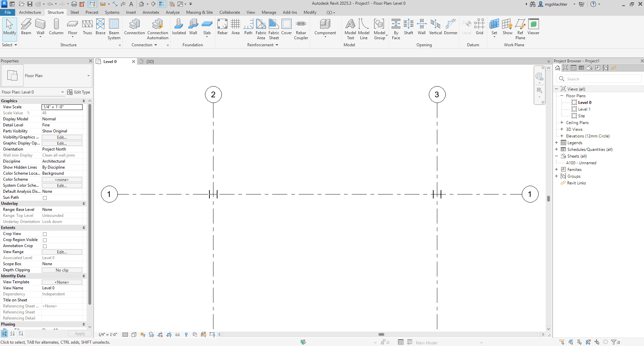Check the Crop View checkbox
This screenshot has width=644, height=346.
coord(45,234)
